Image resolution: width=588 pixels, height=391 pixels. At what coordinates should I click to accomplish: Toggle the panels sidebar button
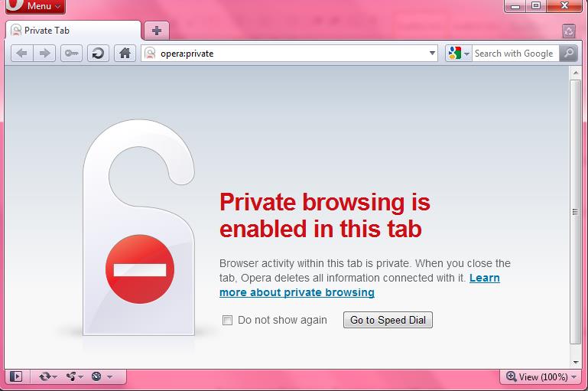[x=16, y=376]
